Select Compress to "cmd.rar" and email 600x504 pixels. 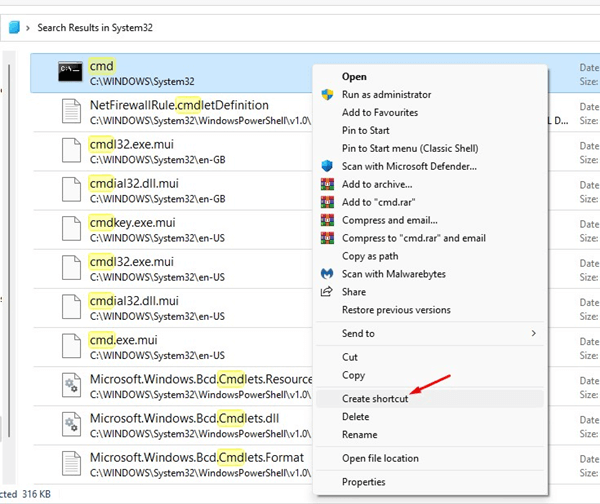tap(414, 238)
